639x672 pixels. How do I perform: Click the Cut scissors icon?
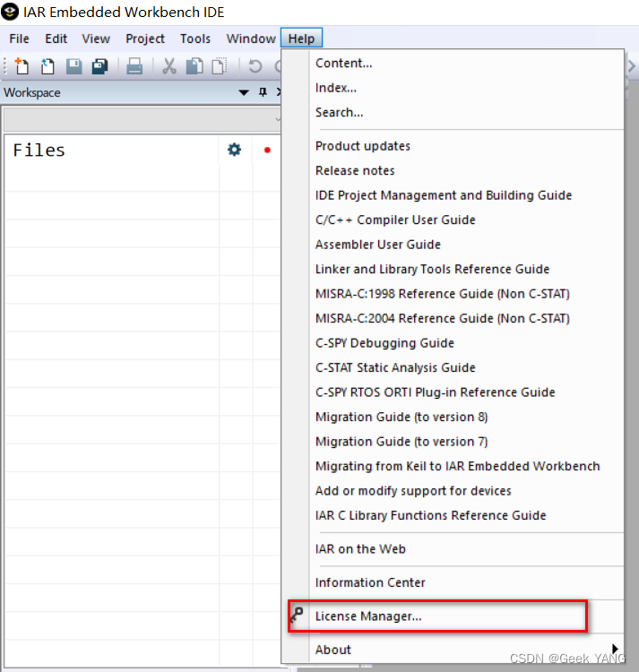[168, 66]
